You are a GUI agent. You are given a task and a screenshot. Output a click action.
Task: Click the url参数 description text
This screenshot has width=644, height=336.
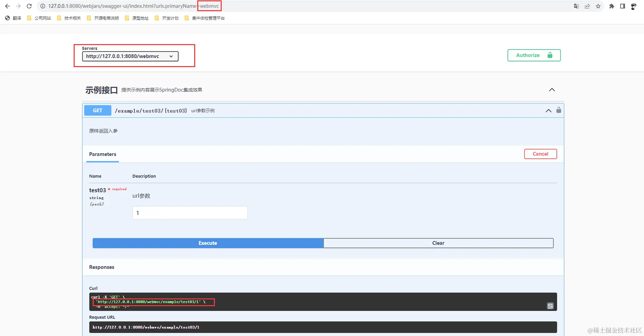pyautogui.click(x=141, y=196)
